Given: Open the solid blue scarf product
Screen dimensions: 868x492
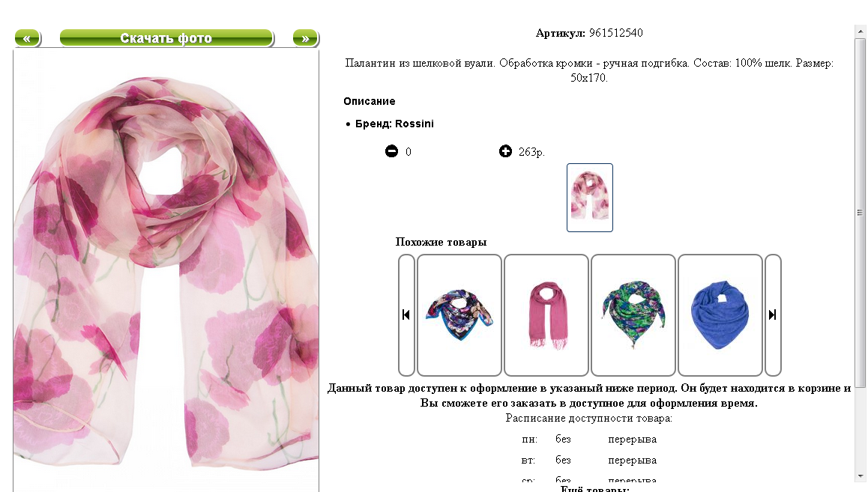Looking at the screenshot, I should click(x=720, y=315).
